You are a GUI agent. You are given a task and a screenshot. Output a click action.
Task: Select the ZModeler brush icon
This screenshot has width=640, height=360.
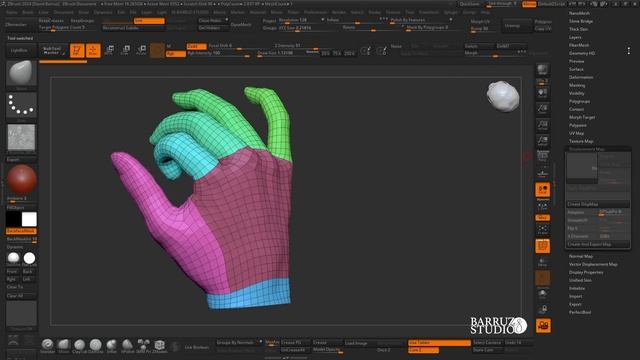click(x=160, y=345)
